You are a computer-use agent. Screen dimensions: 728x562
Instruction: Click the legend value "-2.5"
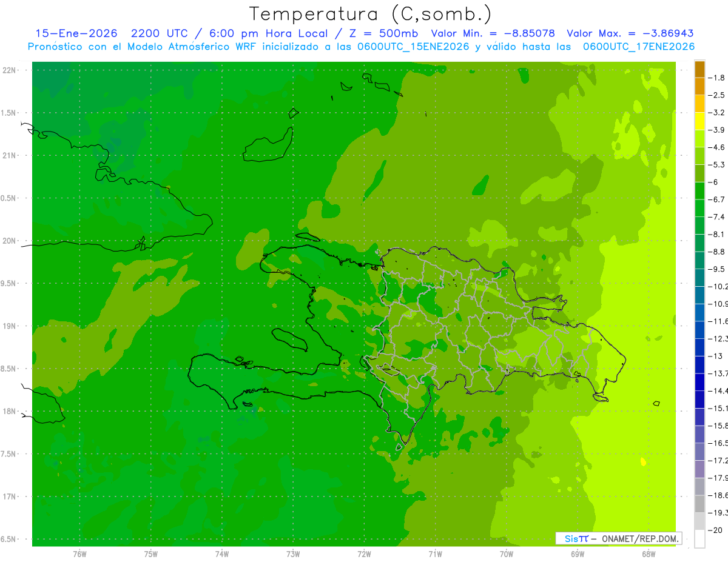(716, 95)
